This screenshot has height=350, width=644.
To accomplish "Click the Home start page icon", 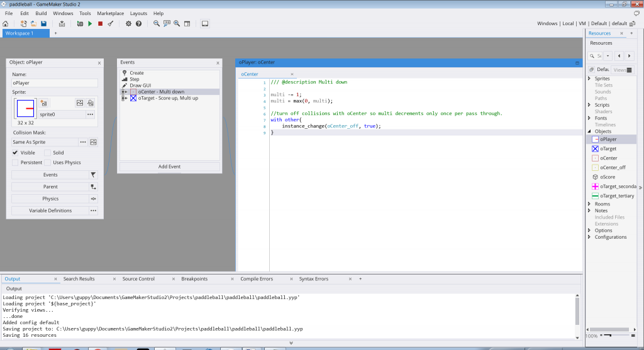I will coord(6,24).
